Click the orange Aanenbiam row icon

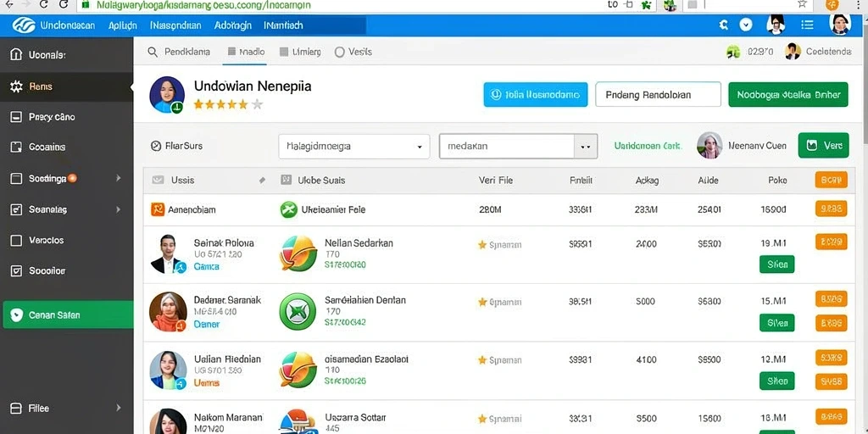[158, 209]
